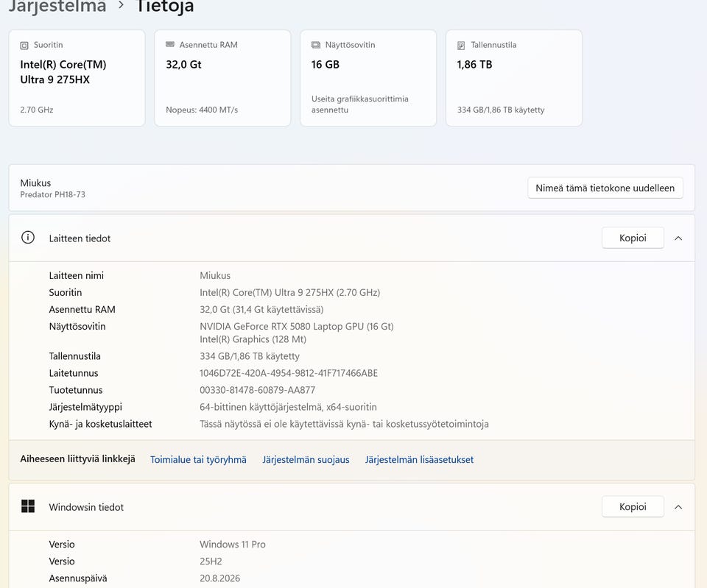This screenshot has height=588, width=707.
Task: Open Toimialue tai työryhmä link
Action: coord(198,460)
